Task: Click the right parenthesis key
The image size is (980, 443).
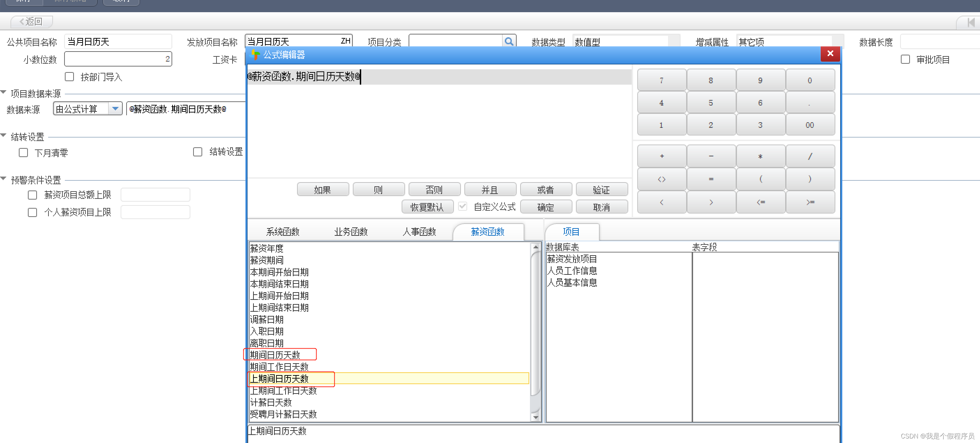Action: tap(810, 179)
